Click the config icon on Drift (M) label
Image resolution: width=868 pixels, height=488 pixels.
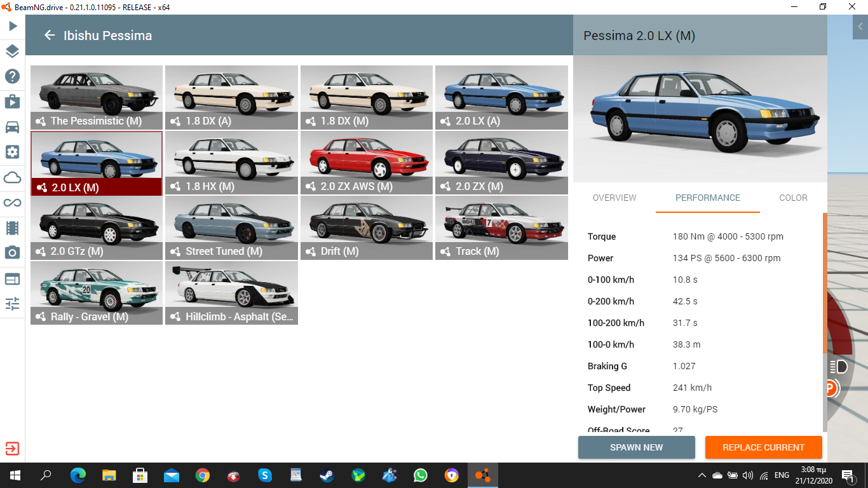311,252
